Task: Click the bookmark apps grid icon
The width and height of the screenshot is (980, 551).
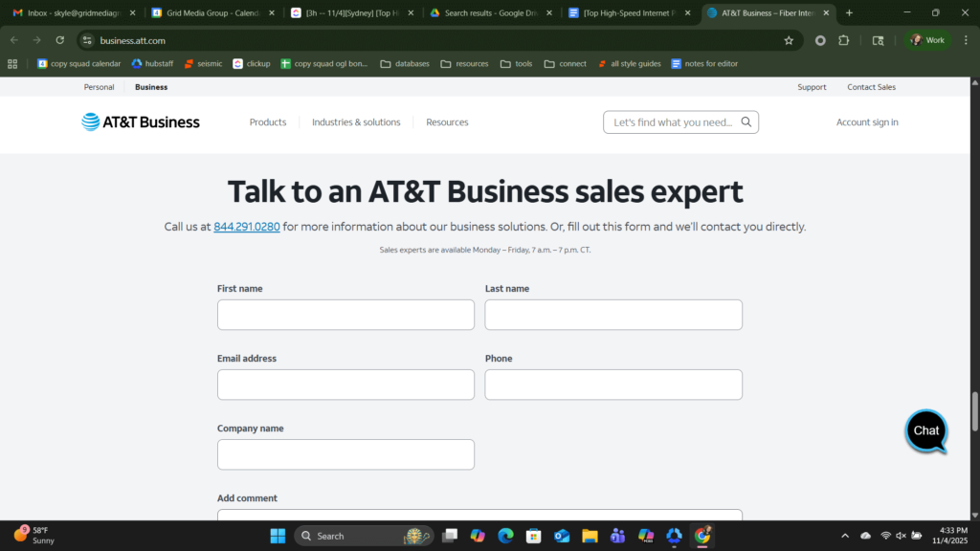Action: coord(12,63)
